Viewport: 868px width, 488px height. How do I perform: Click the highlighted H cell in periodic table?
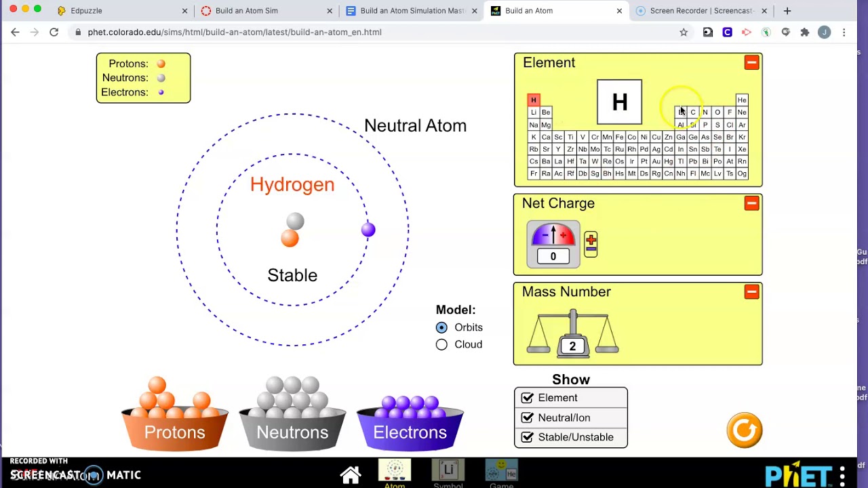point(534,100)
